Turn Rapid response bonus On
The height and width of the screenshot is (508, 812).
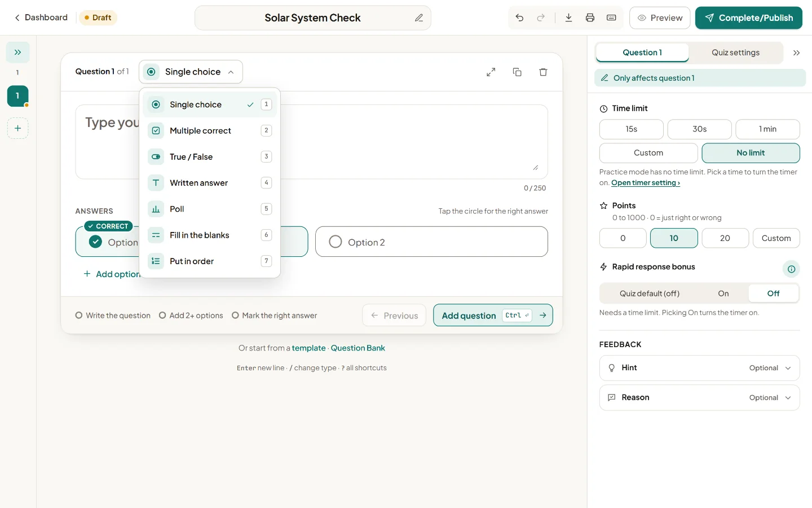tap(723, 294)
